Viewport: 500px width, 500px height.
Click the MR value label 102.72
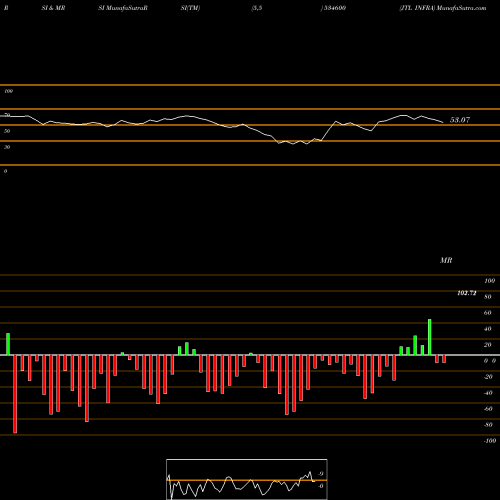coord(467,293)
